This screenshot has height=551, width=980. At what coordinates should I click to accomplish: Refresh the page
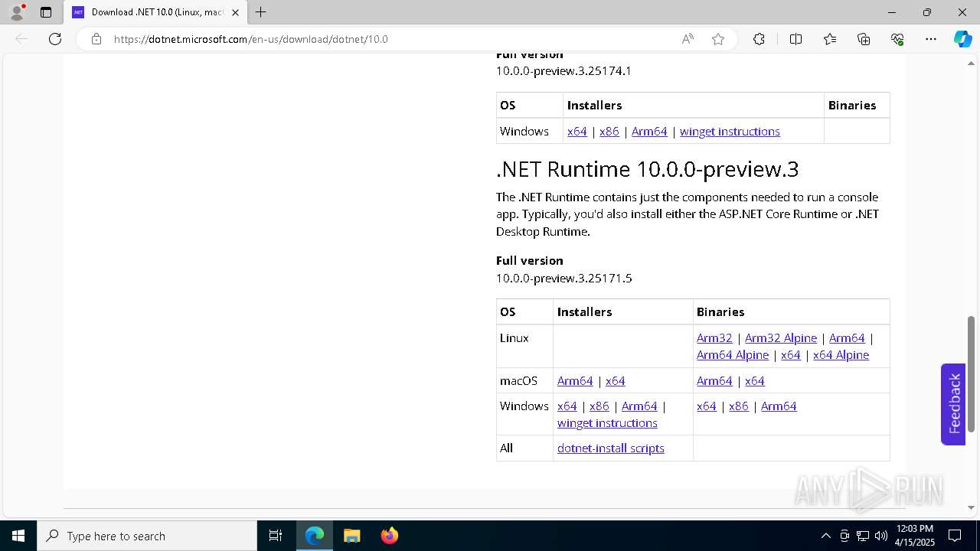(55, 39)
